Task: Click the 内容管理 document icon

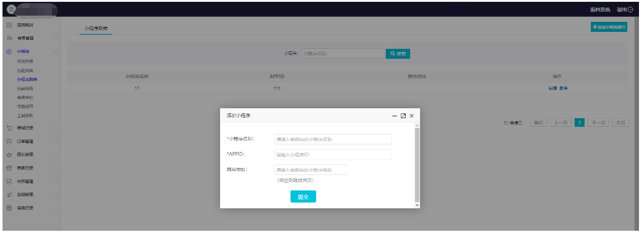Action: (9, 181)
